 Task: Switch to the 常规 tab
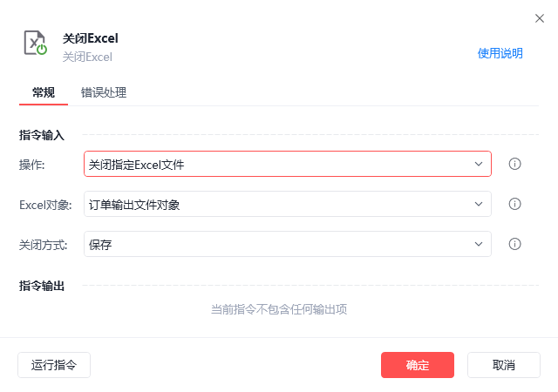pyautogui.click(x=44, y=92)
